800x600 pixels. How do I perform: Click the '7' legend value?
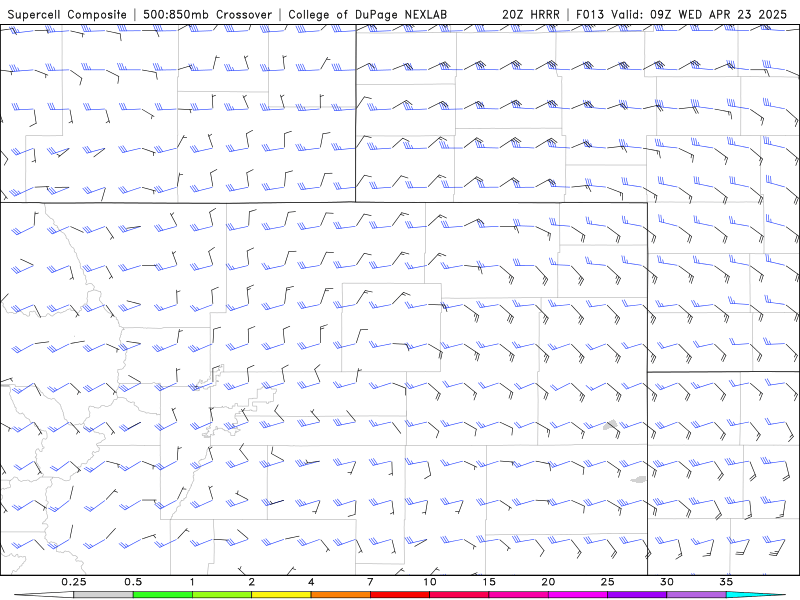[x=370, y=582]
